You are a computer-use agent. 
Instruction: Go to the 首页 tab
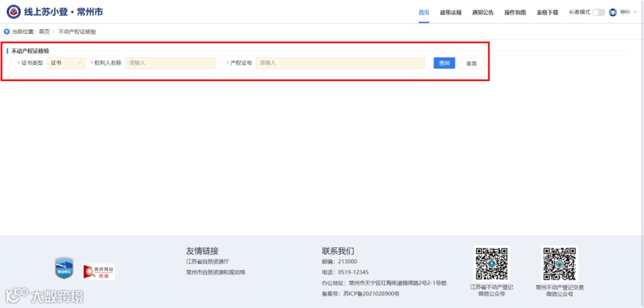[424, 13]
